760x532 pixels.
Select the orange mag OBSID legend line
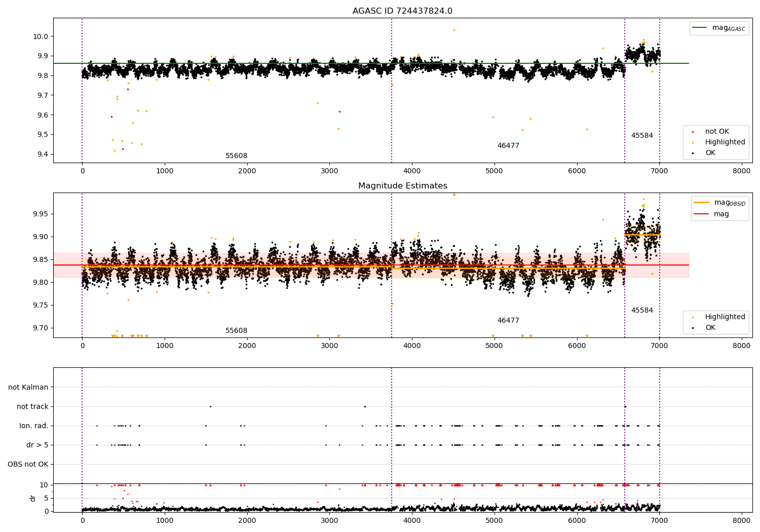(x=701, y=203)
